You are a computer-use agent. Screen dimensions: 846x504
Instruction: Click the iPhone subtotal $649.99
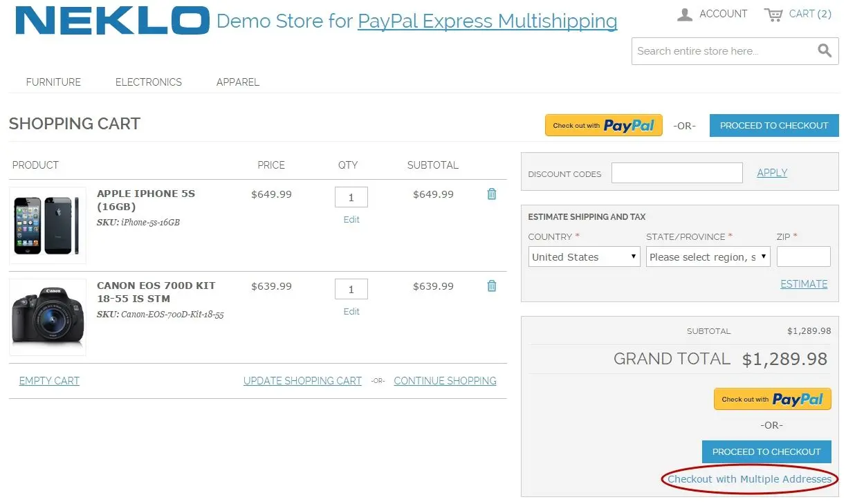point(433,194)
